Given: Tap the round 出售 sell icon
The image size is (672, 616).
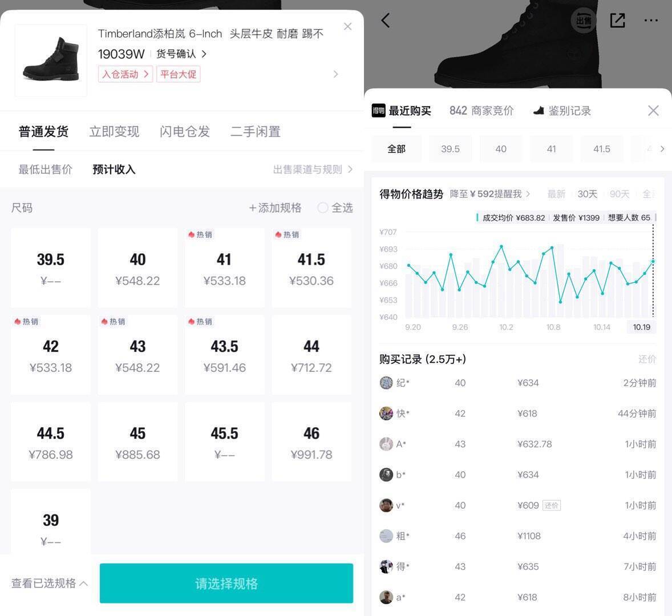Looking at the screenshot, I should [x=583, y=20].
